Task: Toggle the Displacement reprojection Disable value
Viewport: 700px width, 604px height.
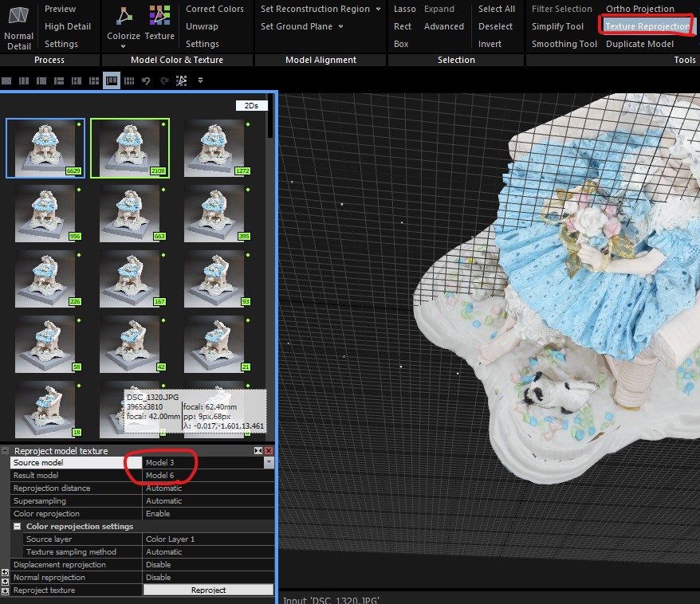Action: click(x=207, y=565)
